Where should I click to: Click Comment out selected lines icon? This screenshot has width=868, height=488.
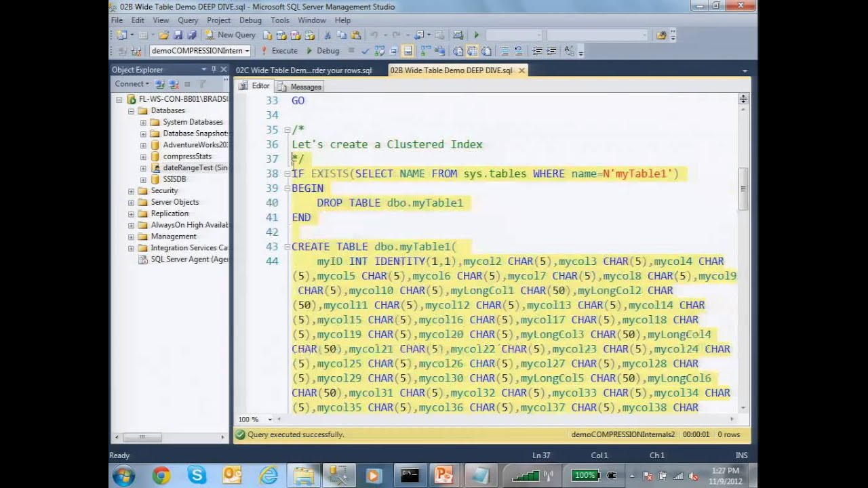point(505,51)
